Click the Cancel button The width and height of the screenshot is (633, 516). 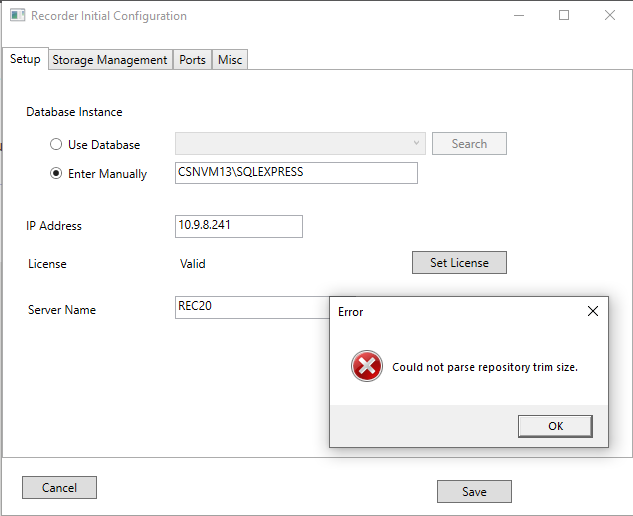59,487
